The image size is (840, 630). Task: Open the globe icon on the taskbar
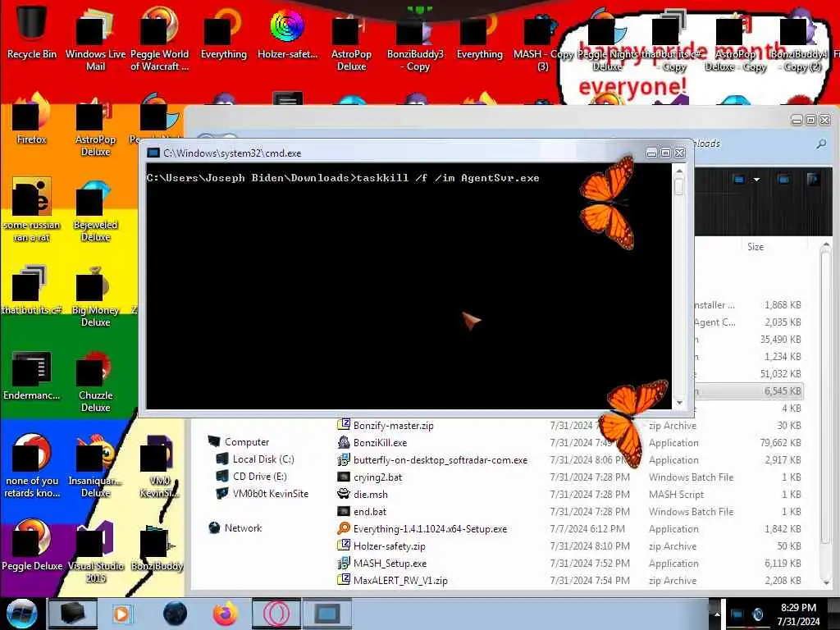175,614
